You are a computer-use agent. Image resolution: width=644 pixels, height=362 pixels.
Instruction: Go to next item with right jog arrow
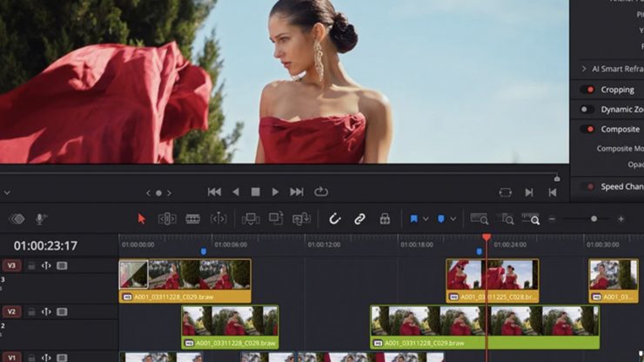click(169, 192)
